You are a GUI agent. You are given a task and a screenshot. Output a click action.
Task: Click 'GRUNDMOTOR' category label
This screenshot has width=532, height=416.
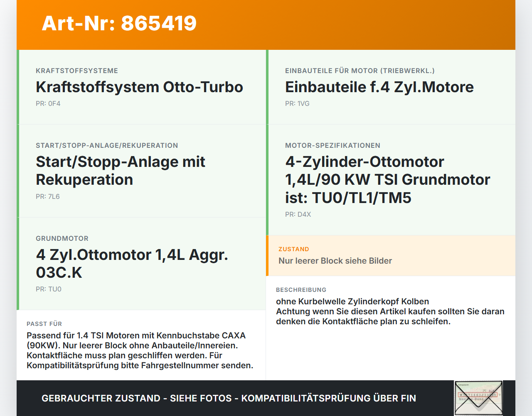click(x=62, y=238)
